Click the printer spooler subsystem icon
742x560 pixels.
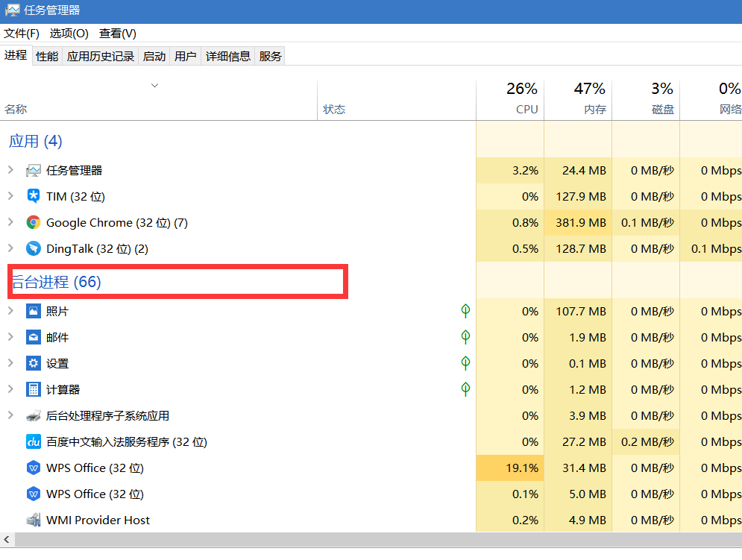pyautogui.click(x=33, y=415)
